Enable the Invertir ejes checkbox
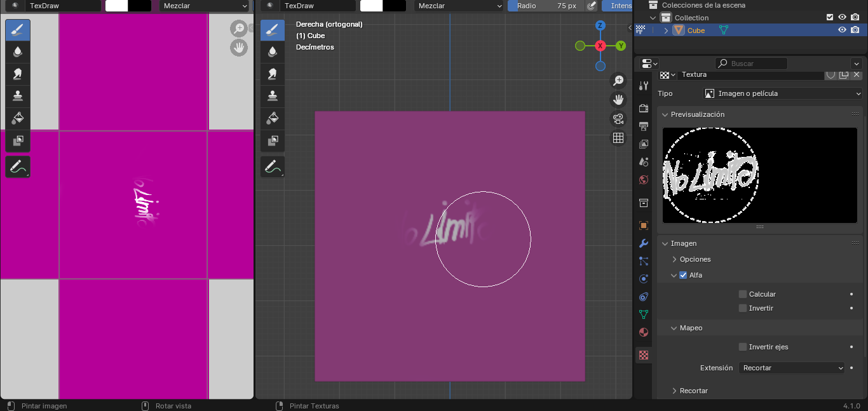Screen dimensions: 868x411 (x=743, y=347)
